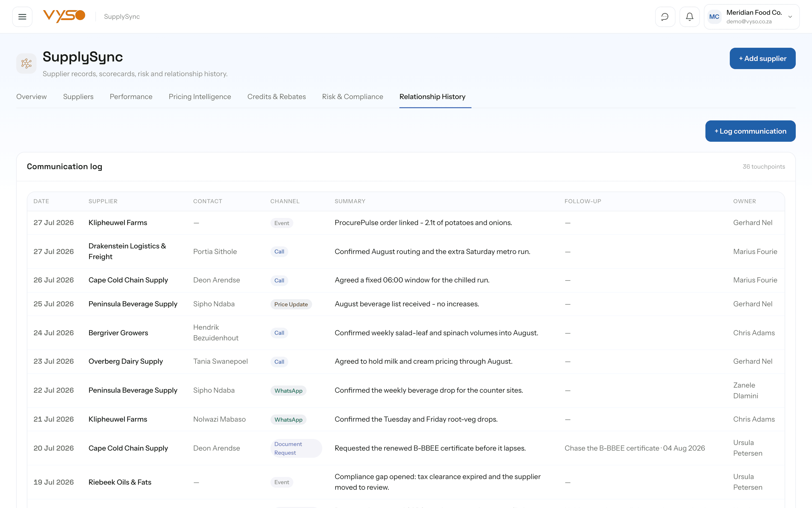Click the Price Update channel badge
Image resolution: width=812 pixels, height=508 pixels.
291,304
